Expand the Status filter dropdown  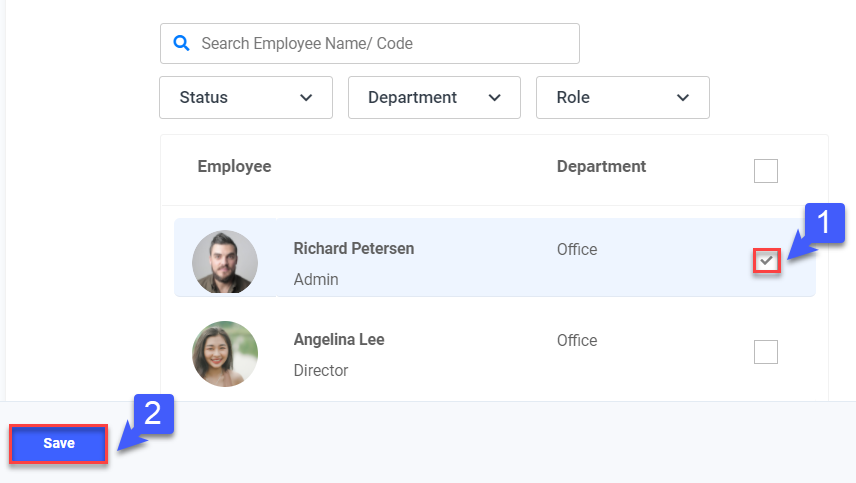coord(245,98)
